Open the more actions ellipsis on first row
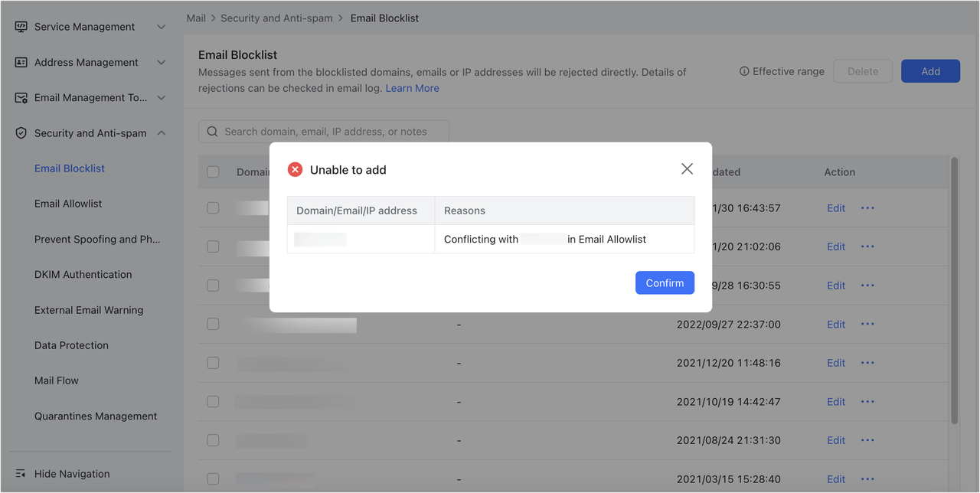 click(x=867, y=207)
